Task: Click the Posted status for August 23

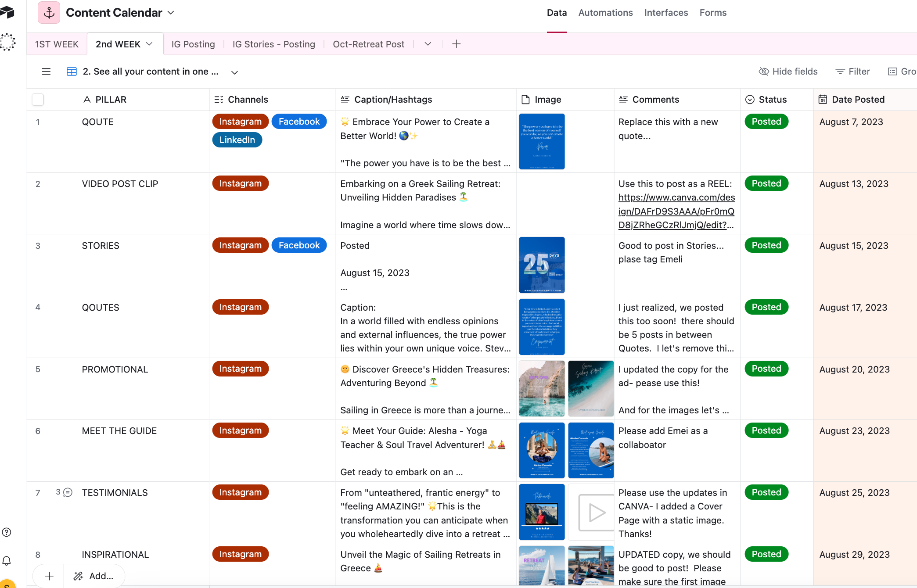Action: coord(766,430)
